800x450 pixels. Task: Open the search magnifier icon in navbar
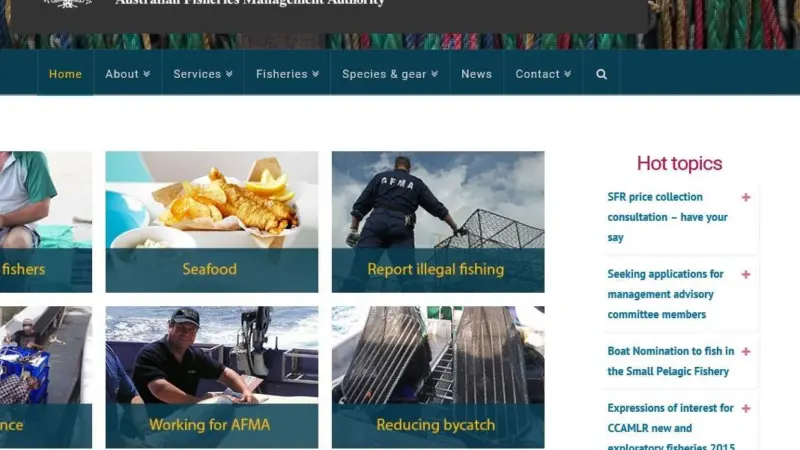point(602,74)
